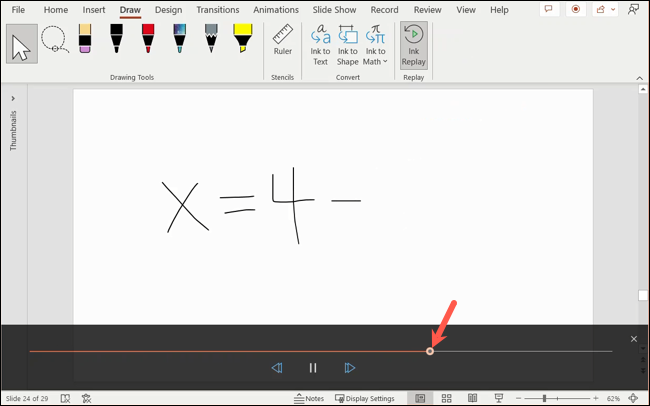Screen dimensions: 650x406
Task: Open the Draw tab
Action: coord(130,10)
